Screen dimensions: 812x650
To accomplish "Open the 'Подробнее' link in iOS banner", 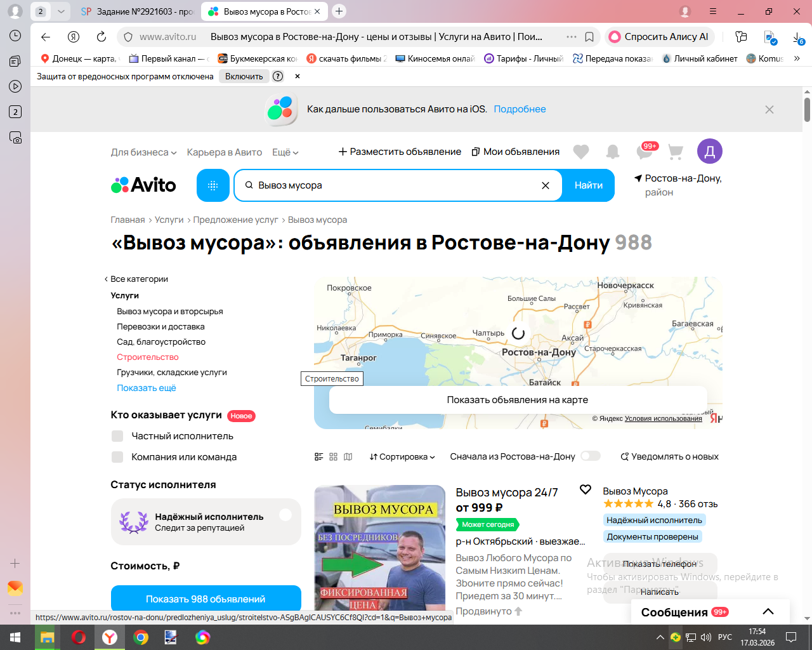I will pos(520,109).
